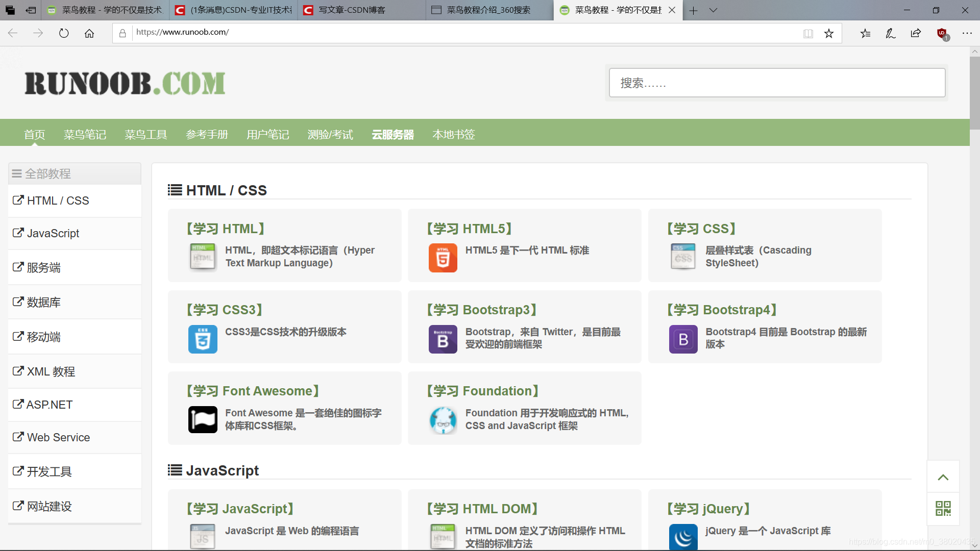Open the 学习 HTML link
Image resolution: width=980 pixels, height=551 pixels.
[x=226, y=229]
